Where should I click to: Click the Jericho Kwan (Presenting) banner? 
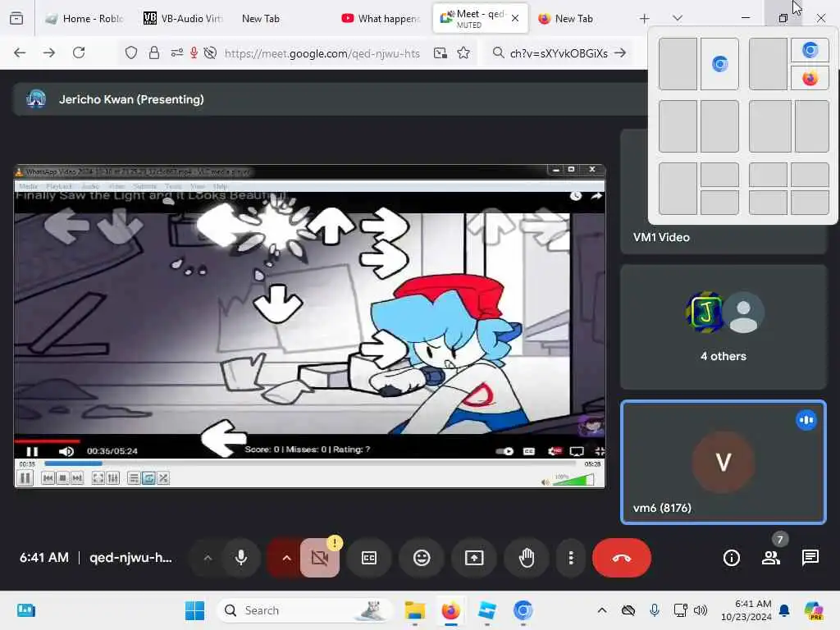point(330,99)
